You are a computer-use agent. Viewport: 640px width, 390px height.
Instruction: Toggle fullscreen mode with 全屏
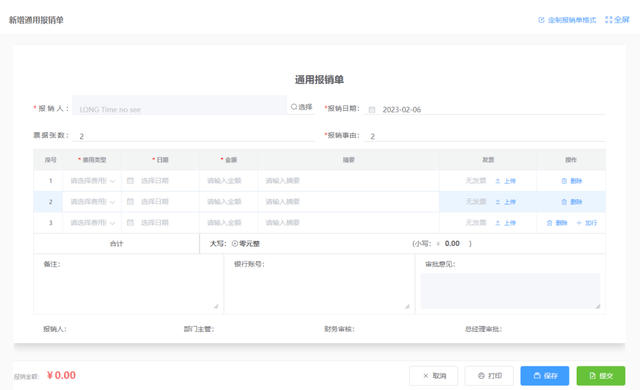click(x=617, y=20)
